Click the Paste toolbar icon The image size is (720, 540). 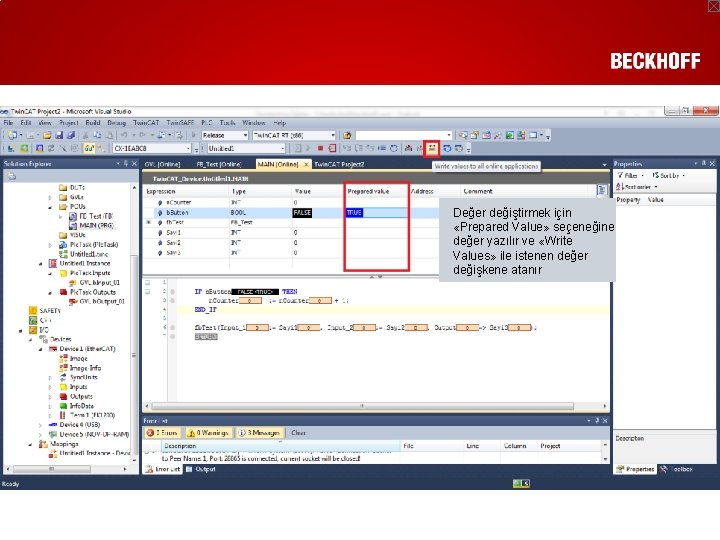click(109, 135)
